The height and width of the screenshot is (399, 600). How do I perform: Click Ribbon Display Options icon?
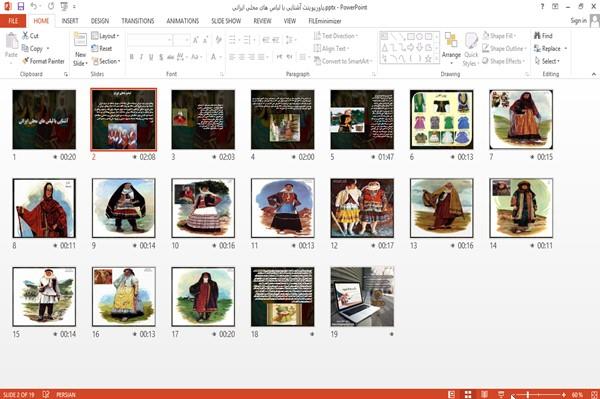pyautogui.click(x=555, y=7)
